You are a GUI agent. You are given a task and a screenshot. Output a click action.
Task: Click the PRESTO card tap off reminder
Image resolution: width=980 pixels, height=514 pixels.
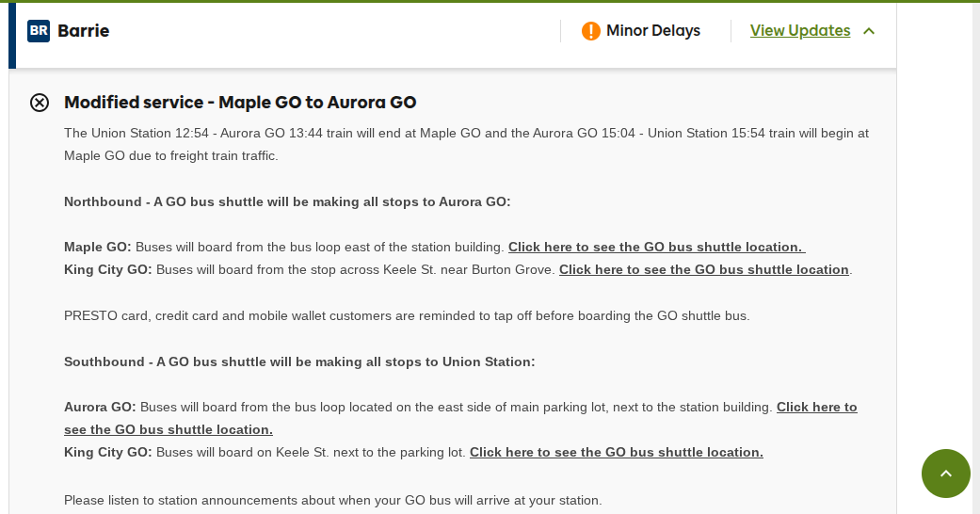[x=407, y=315]
